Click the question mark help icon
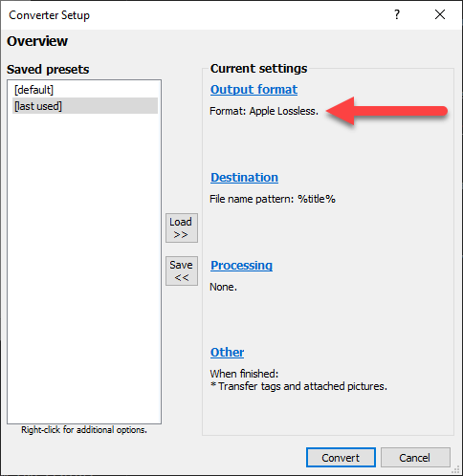 tap(397, 14)
